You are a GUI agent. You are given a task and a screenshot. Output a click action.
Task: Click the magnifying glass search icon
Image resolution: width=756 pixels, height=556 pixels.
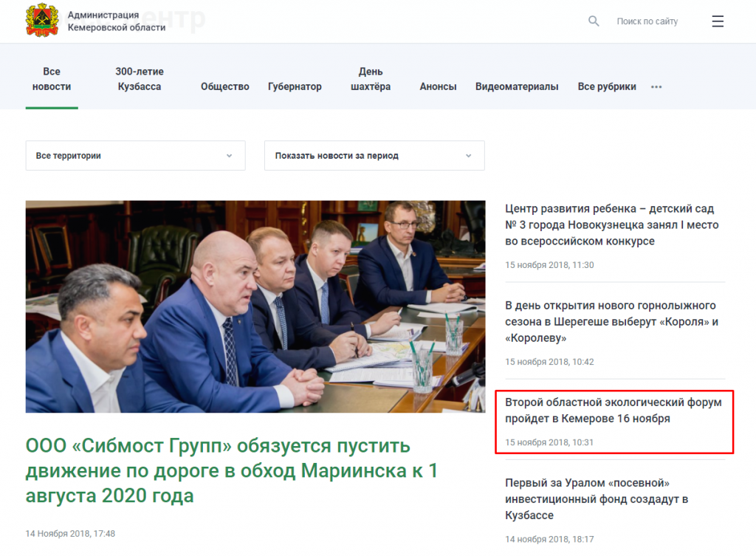click(594, 21)
